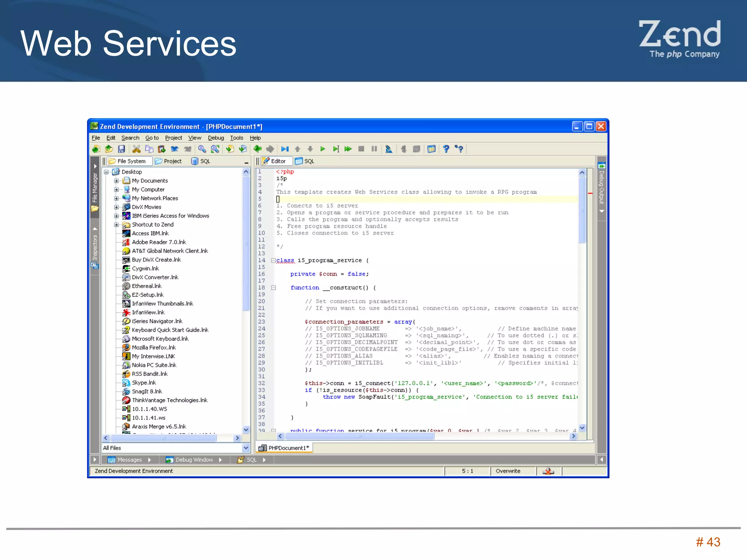Click the context help arrow-question icon
The height and width of the screenshot is (560, 747).
[459, 149]
